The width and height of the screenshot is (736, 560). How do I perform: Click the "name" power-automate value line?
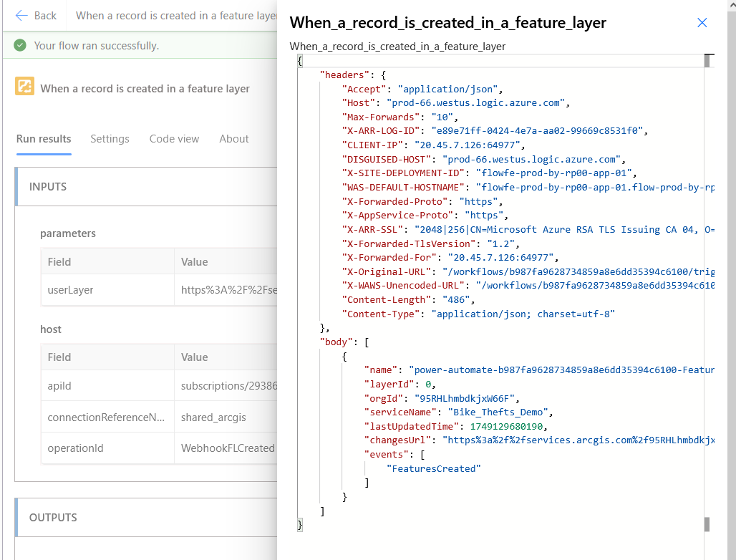click(x=539, y=370)
